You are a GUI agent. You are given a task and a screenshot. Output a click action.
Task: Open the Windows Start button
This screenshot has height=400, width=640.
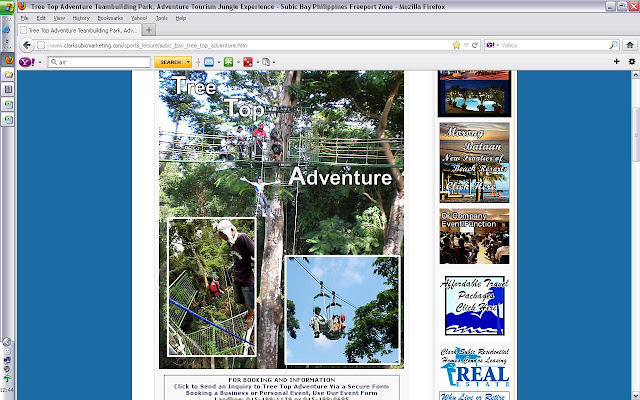[x=8, y=7]
